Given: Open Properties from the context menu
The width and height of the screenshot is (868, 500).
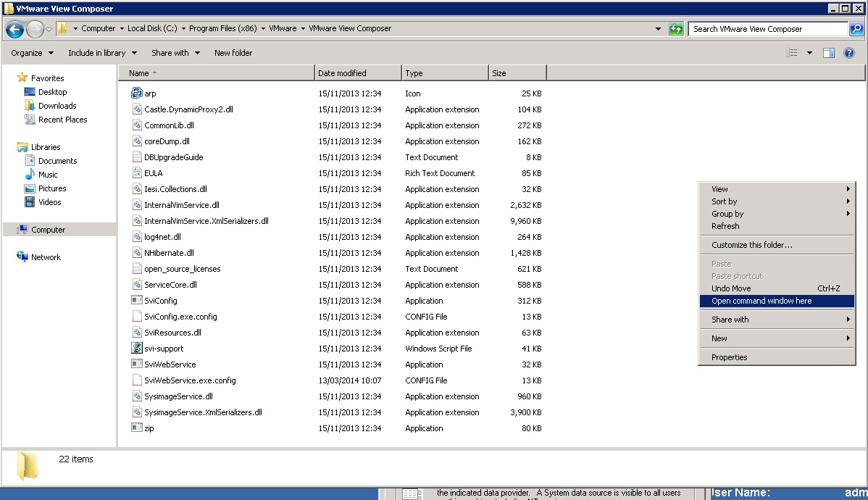Looking at the screenshot, I should point(777,357).
